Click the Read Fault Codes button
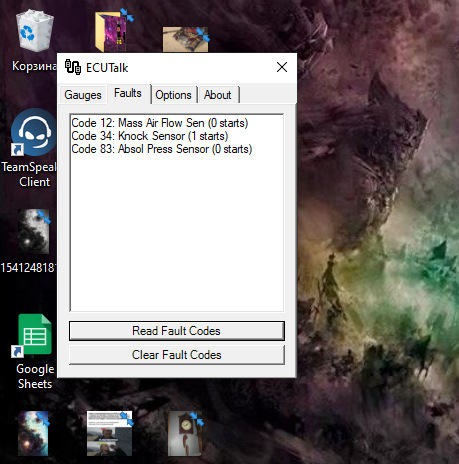 177,331
